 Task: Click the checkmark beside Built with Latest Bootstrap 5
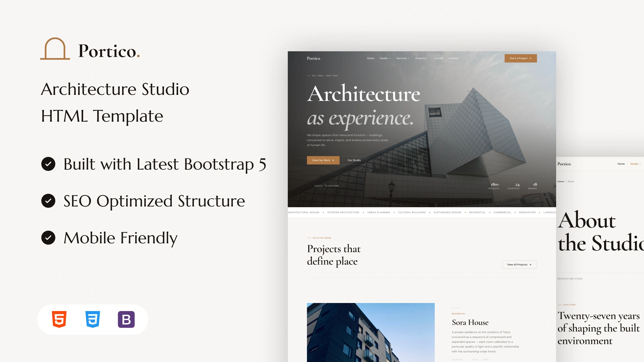coord(48,164)
